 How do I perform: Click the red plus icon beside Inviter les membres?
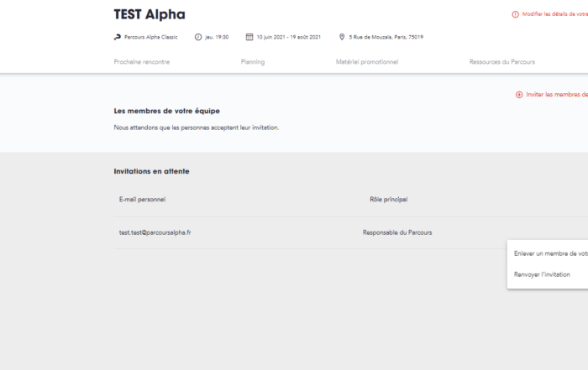point(519,95)
